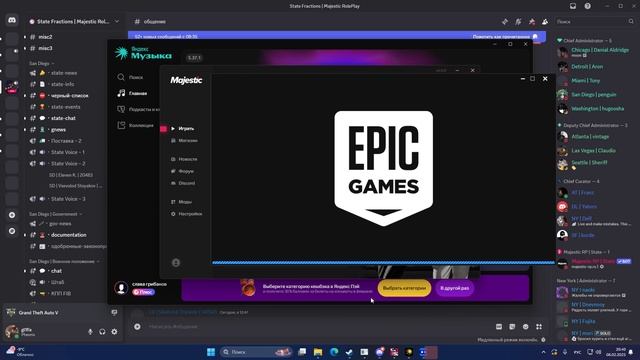This screenshot has width=640, height=360.
Task: Toggle the member list icon in Discord header
Action: (545, 22)
